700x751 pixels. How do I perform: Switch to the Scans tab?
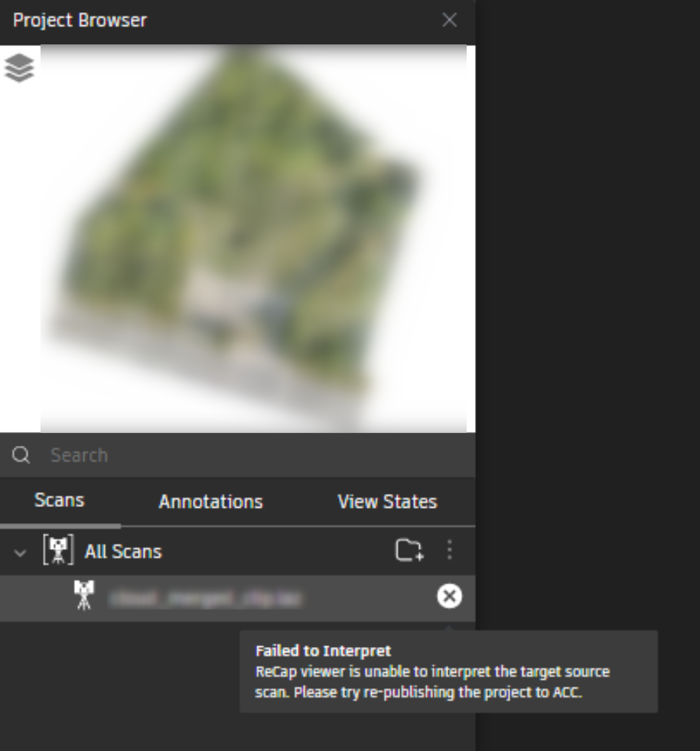(x=60, y=500)
